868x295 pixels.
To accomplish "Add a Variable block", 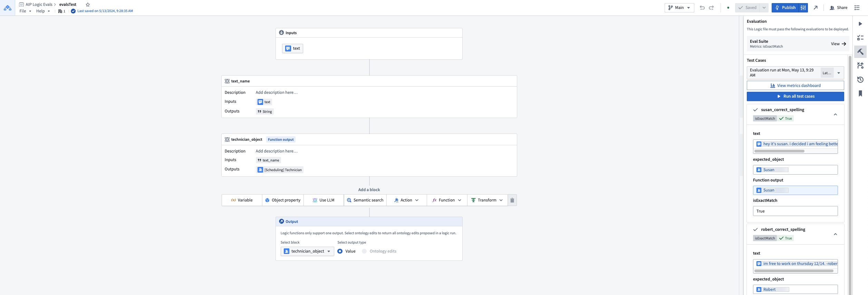I will click(x=242, y=200).
